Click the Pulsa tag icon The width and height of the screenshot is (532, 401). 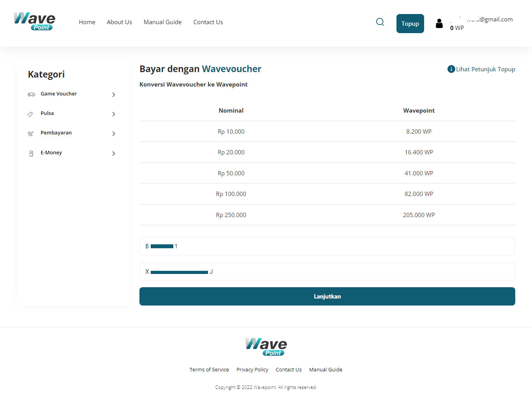click(30, 114)
